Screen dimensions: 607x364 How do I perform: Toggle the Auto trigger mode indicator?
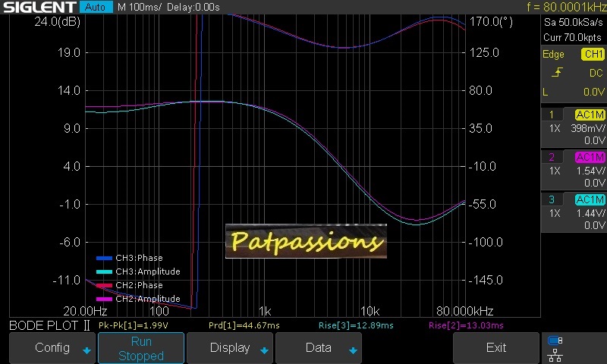pyautogui.click(x=95, y=7)
